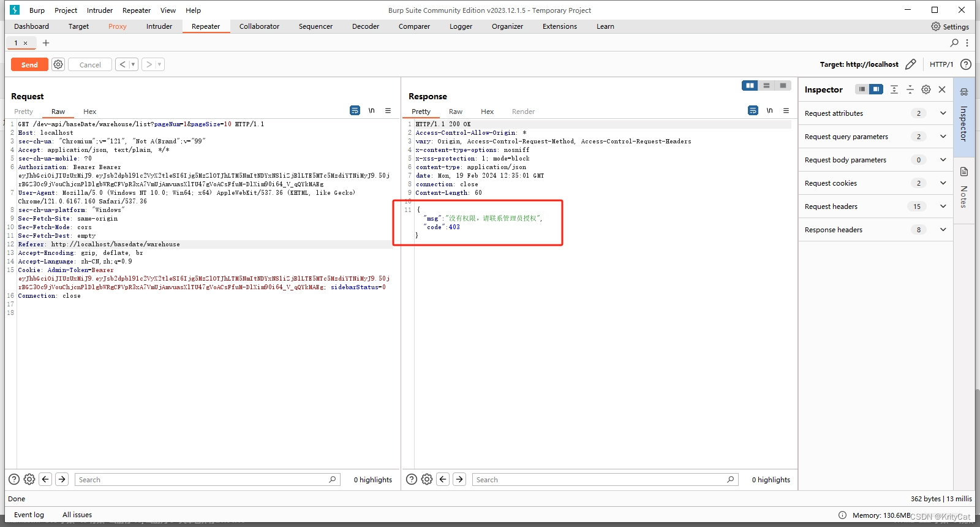Image resolution: width=980 pixels, height=527 pixels.
Task: Jump to previous response search match
Action: click(x=443, y=479)
